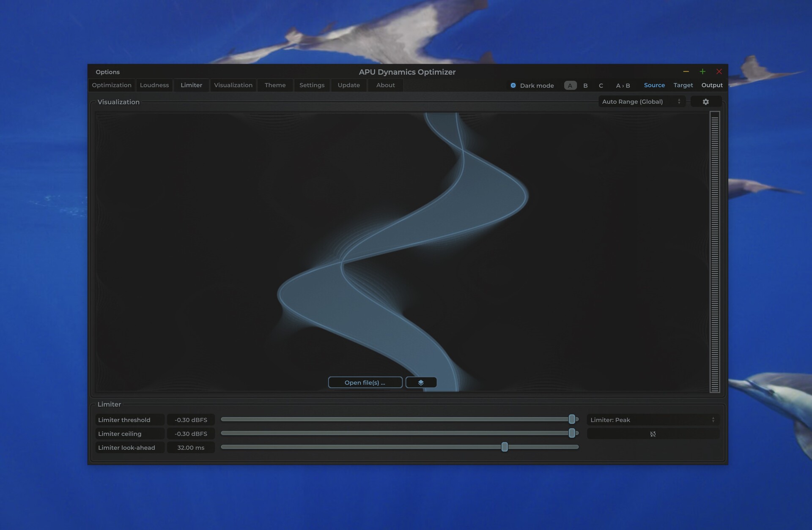The width and height of the screenshot is (812, 530).
Task: Click the blue waveform visualization display
Action: (402, 252)
